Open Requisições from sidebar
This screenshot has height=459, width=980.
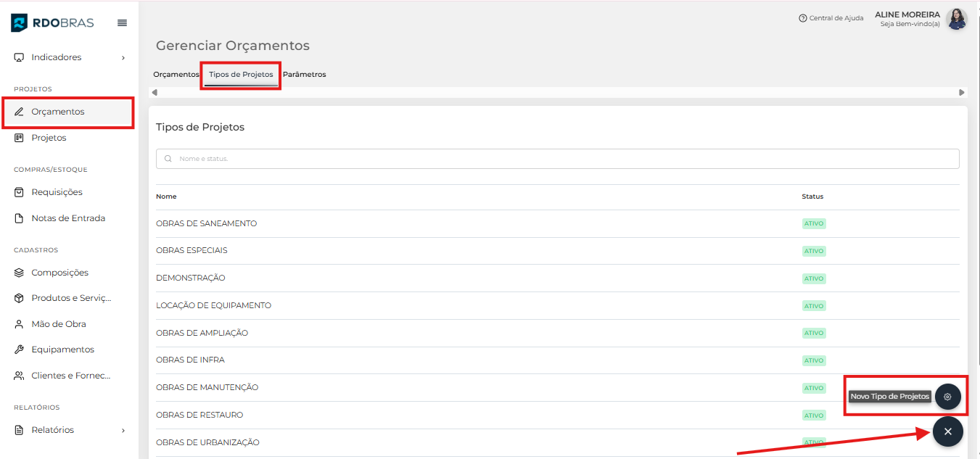coord(57,192)
